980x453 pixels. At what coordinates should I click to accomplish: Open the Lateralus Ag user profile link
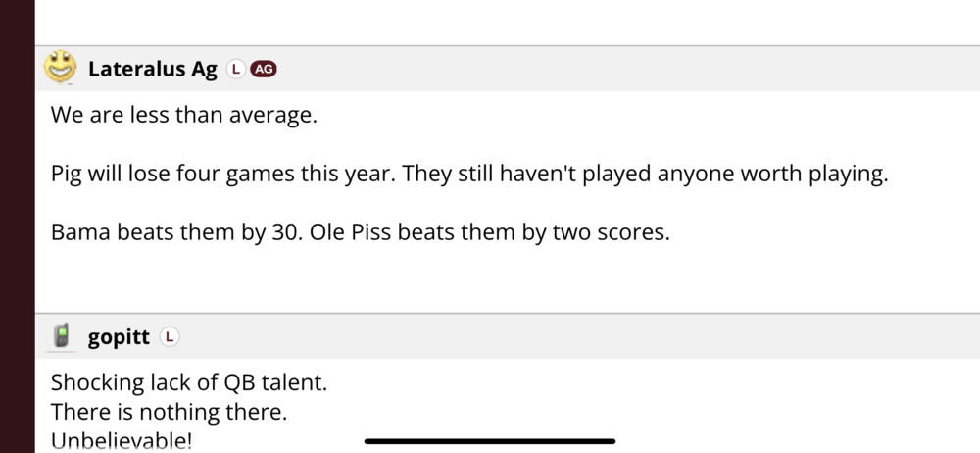click(152, 69)
